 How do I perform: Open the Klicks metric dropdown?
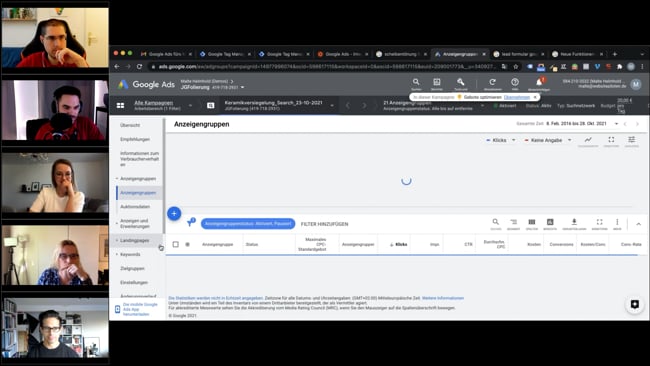point(501,140)
